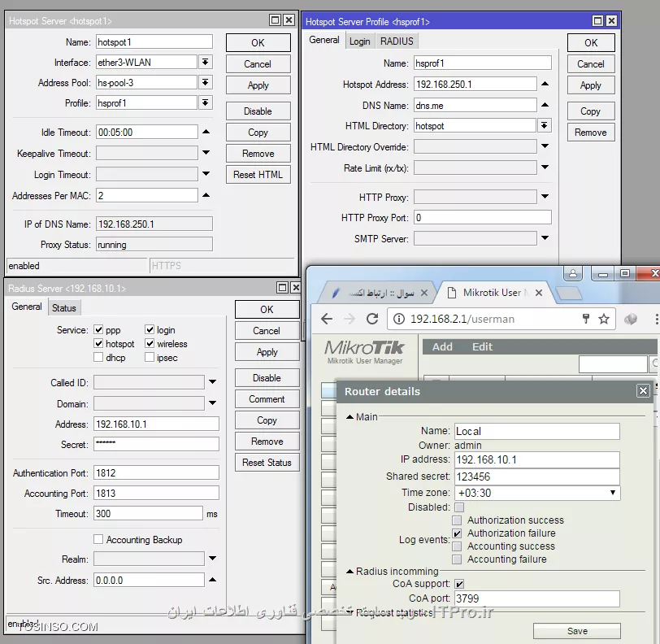Expand Called ID field in Radius Server

[213, 382]
